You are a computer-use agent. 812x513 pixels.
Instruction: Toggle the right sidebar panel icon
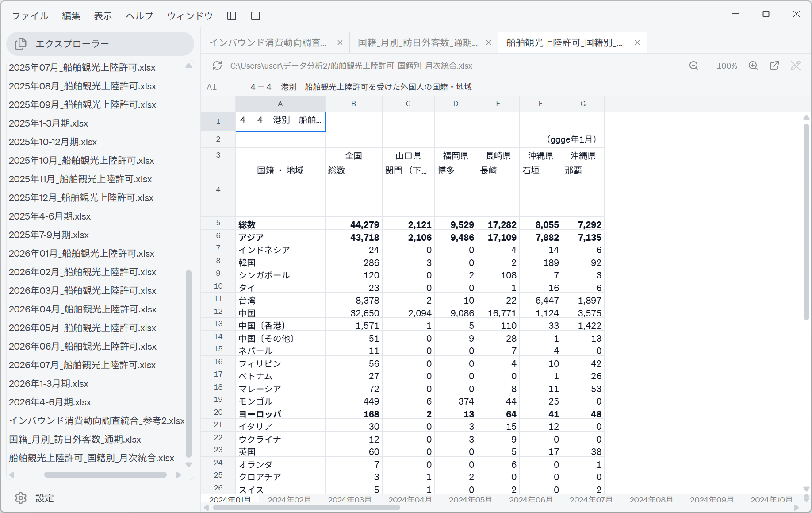click(256, 16)
